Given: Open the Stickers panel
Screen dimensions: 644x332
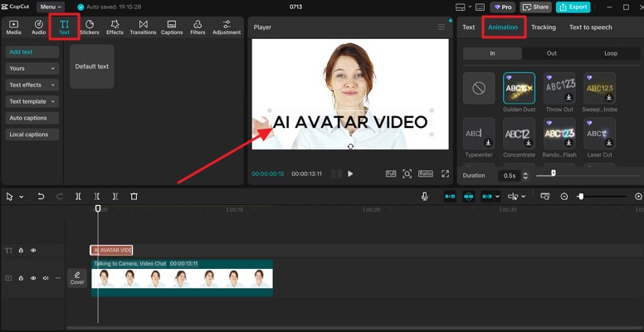Looking at the screenshot, I should [x=89, y=27].
